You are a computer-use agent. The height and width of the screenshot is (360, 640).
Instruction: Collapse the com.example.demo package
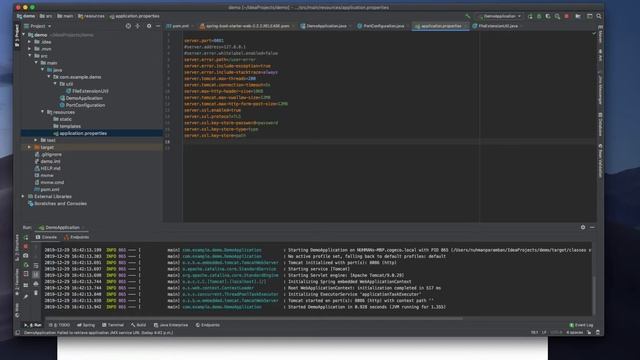[x=49, y=77]
